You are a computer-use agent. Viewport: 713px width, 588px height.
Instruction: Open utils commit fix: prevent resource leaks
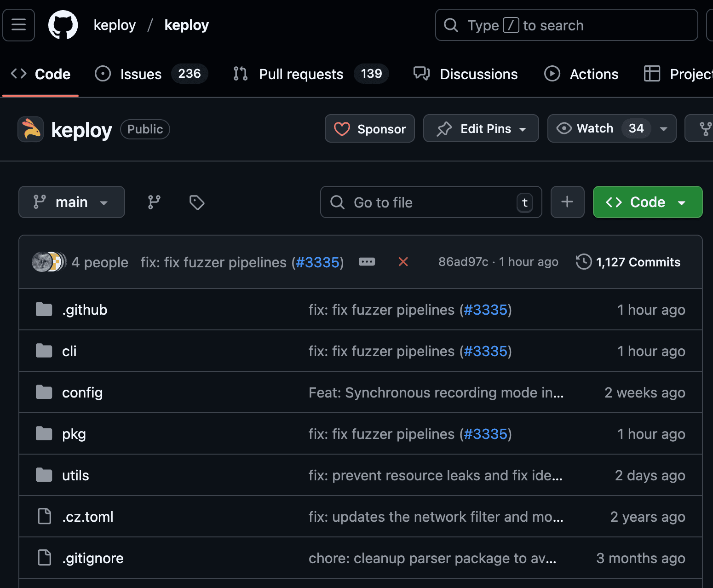point(436,475)
